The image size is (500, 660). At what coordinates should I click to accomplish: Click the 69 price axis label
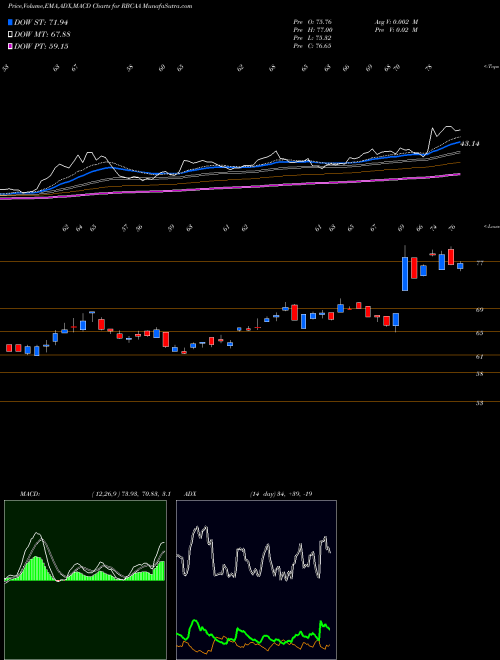479,310
